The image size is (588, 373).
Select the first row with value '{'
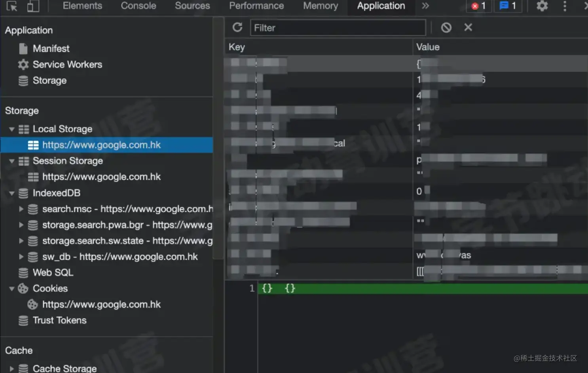click(406, 63)
